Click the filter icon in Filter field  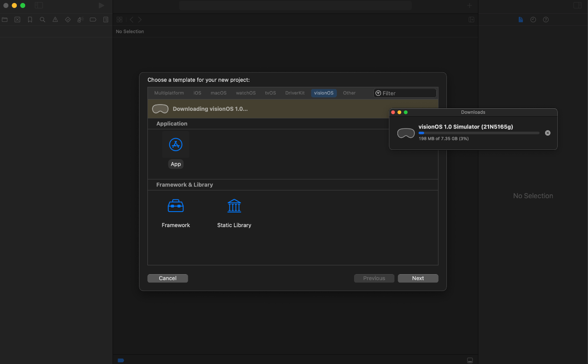(378, 93)
